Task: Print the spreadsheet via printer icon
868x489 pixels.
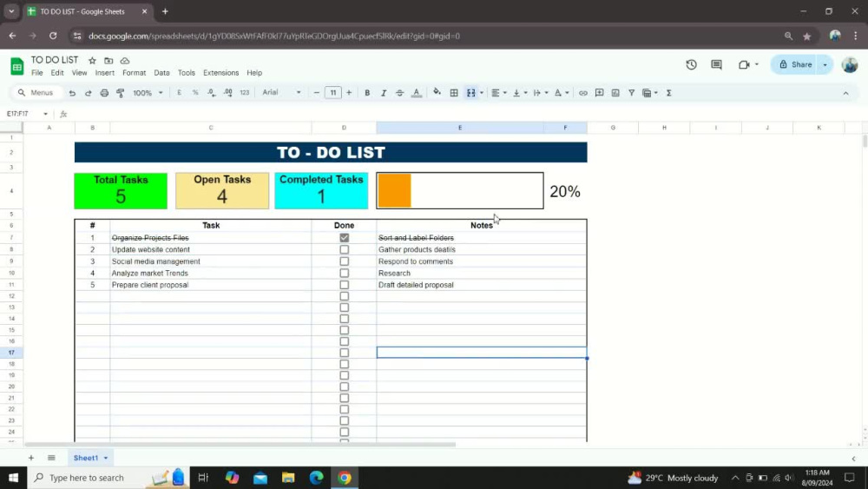Action: click(104, 93)
